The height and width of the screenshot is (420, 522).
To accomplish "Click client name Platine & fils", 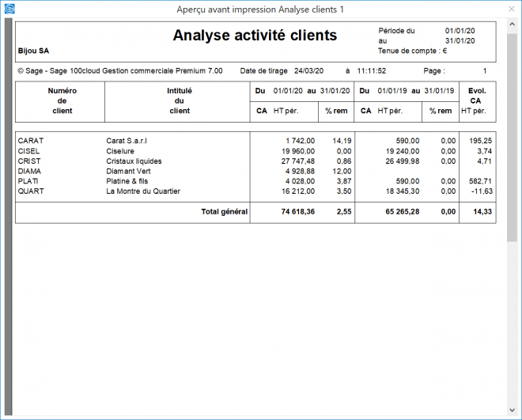I will tap(127, 181).
